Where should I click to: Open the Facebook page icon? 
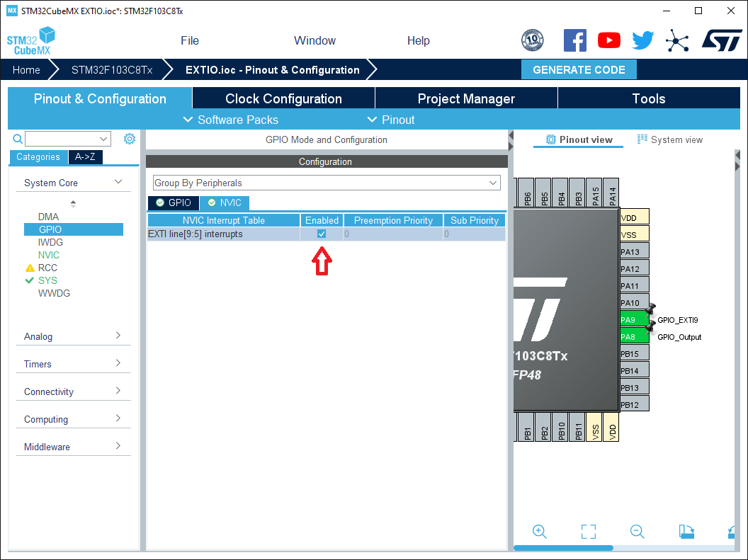tap(575, 40)
